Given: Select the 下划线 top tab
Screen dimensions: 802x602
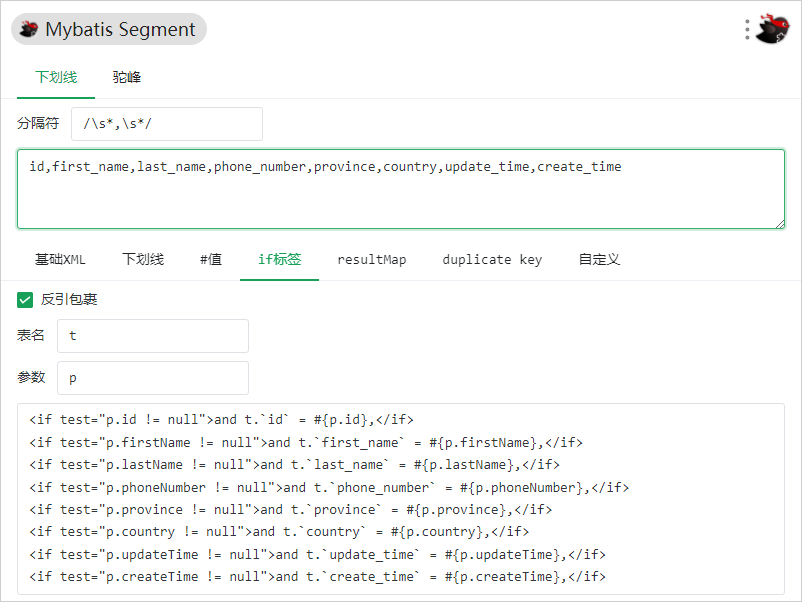Looking at the screenshot, I should point(56,77).
